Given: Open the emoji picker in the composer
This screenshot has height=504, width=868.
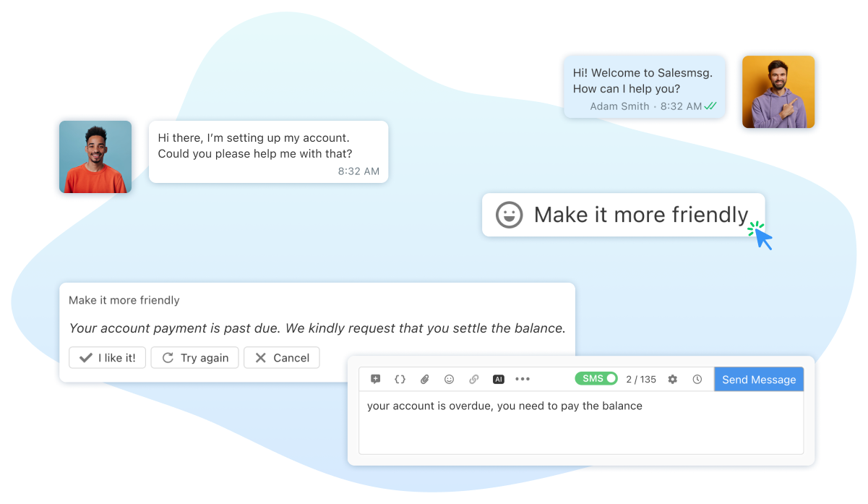Looking at the screenshot, I should 449,379.
